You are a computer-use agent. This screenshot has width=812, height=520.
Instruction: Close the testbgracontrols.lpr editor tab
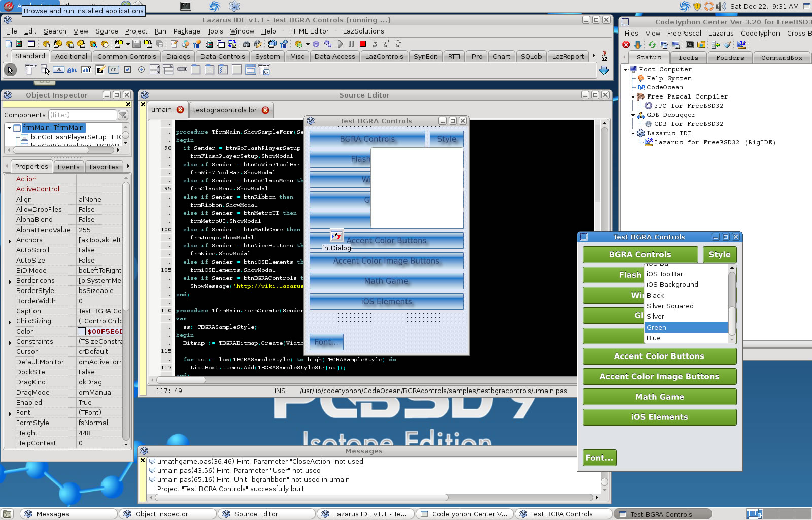pos(265,110)
